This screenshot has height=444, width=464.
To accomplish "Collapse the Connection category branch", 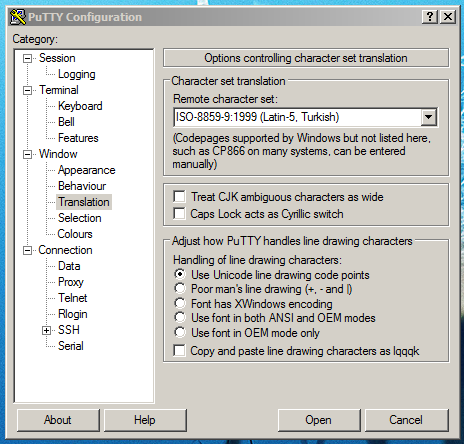I will [27, 250].
